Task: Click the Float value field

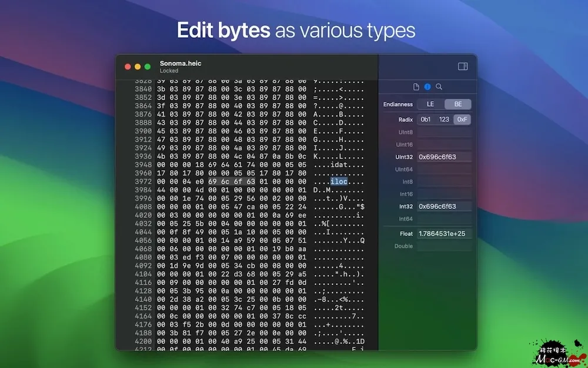Action: tap(445, 234)
